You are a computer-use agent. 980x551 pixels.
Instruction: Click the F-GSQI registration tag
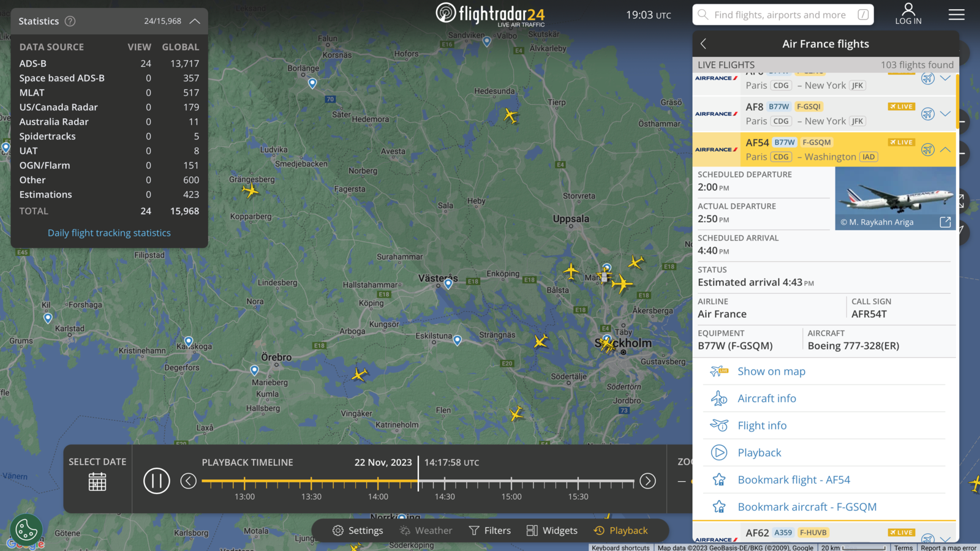[809, 107]
